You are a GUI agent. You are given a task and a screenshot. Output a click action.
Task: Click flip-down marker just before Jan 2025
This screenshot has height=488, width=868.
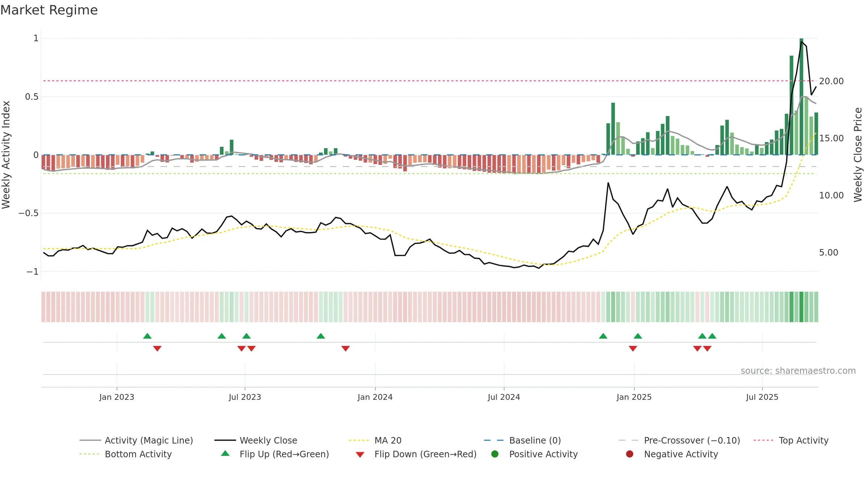click(633, 348)
